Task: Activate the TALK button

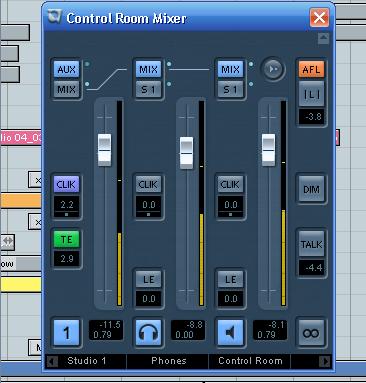Action: click(x=311, y=244)
